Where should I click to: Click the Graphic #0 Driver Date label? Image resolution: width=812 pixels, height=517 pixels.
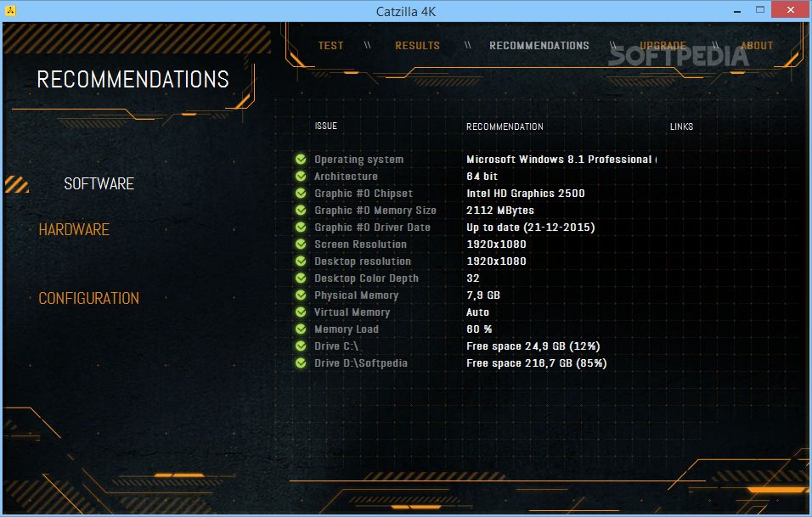[372, 228]
